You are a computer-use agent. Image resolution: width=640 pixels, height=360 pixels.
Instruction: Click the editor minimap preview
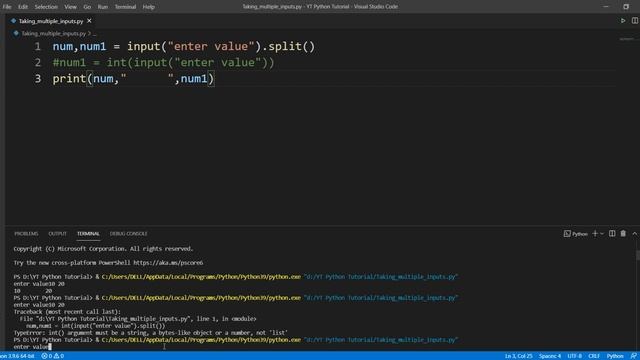[x=627, y=39]
